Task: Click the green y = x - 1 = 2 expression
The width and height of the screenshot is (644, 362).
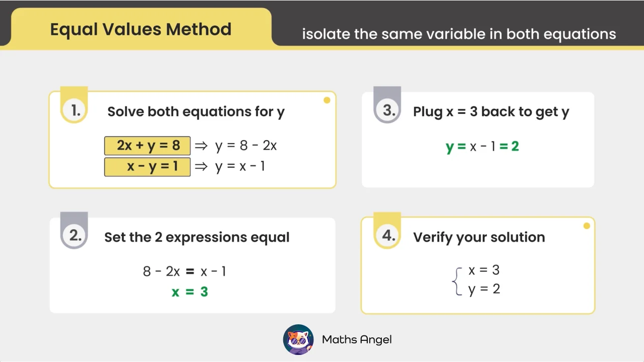Action: tap(482, 146)
